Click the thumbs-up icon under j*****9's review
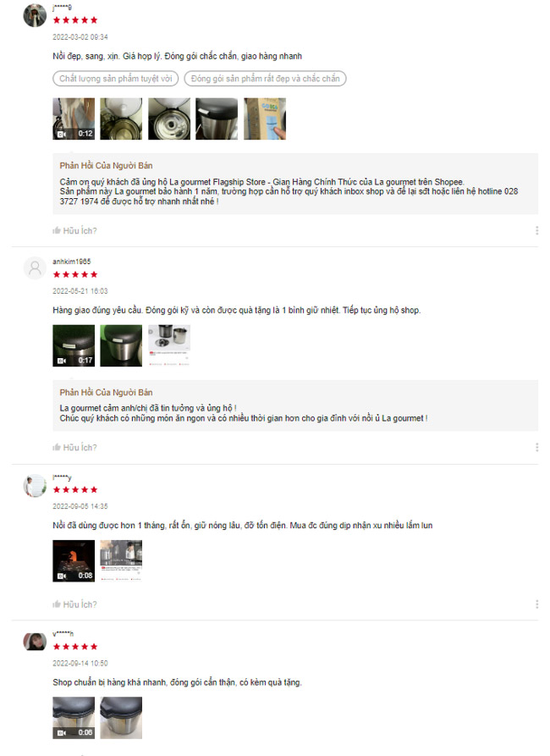The image size is (550, 756). tap(57, 230)
